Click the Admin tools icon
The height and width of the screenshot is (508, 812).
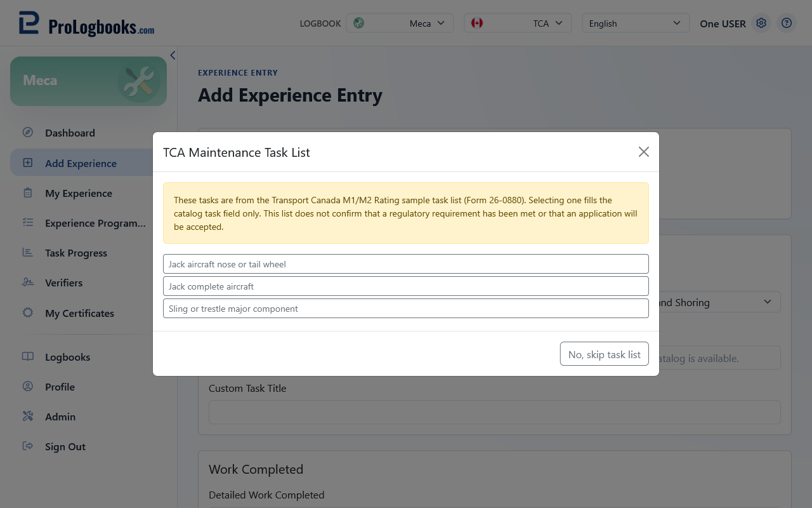28,417
